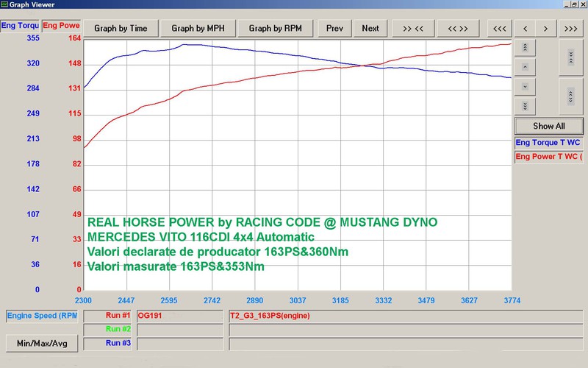Click the RPM axis value 2300
This screenshot has height=368, width=588.
coord(83,300)
